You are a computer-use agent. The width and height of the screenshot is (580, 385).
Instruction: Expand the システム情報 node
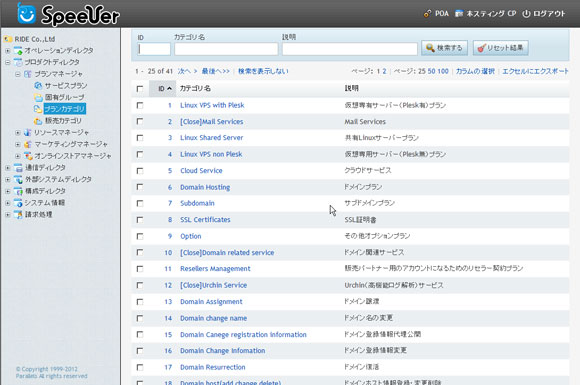tap(8, 203)
